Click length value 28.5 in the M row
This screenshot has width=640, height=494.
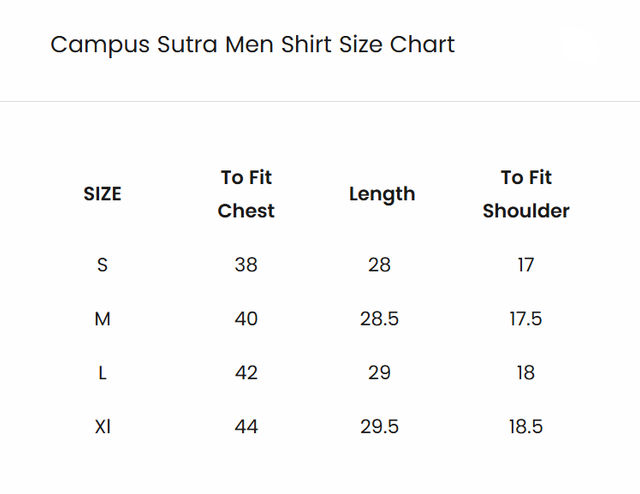tap(379, 319)
